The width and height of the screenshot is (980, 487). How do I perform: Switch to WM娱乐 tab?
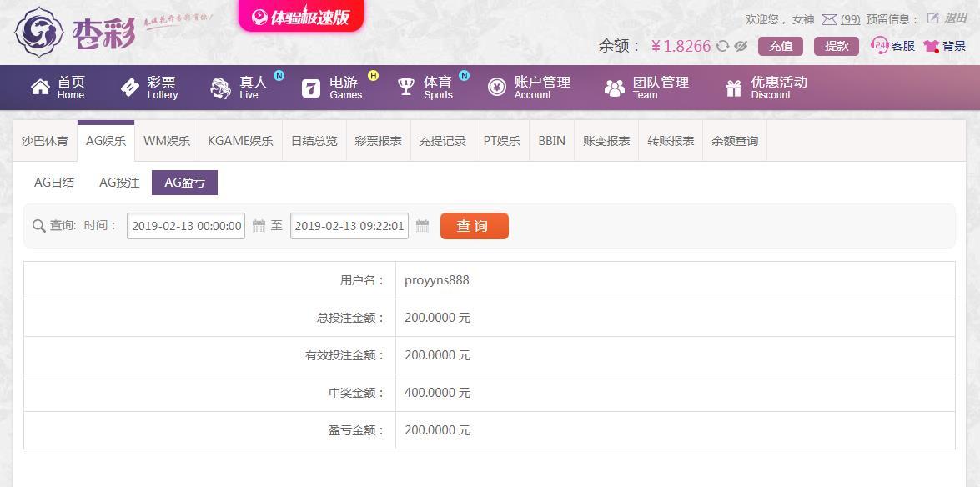coord(167,141)
